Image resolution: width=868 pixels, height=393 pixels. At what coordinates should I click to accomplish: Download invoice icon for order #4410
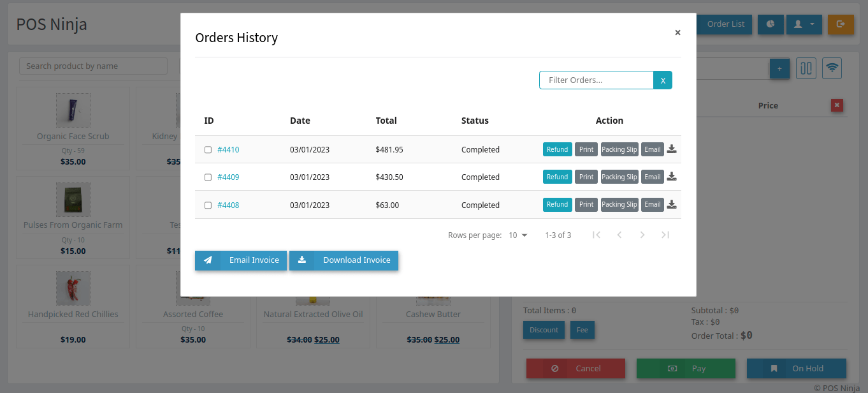[x=672, y=149]
